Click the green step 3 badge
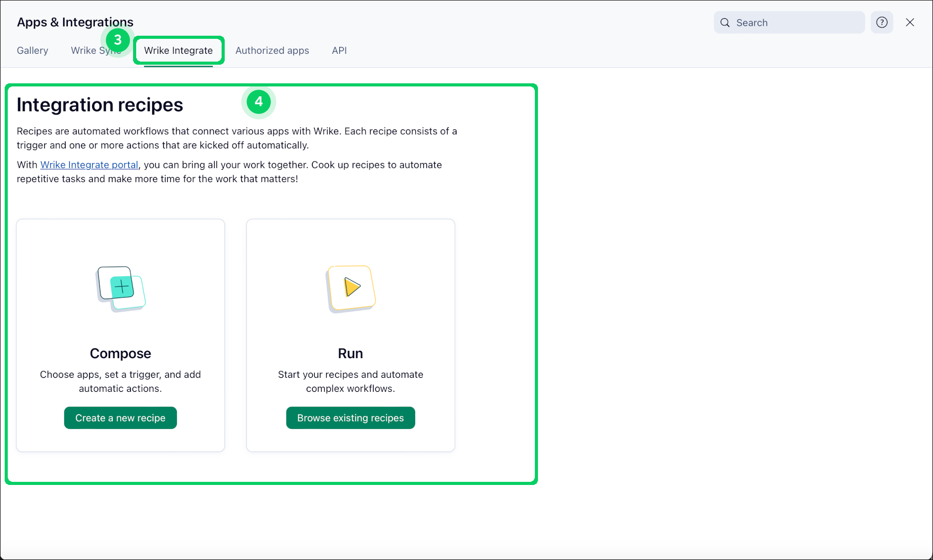Viewport: 933px width, 560px height. [x=118, y=40]
